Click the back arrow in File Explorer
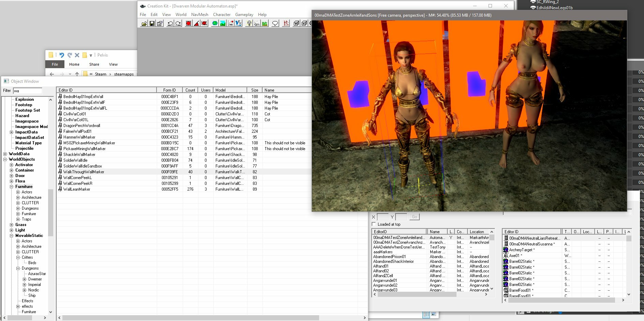Screen dimensions: 644x321 pyautogui.click(x=52, y=74)
